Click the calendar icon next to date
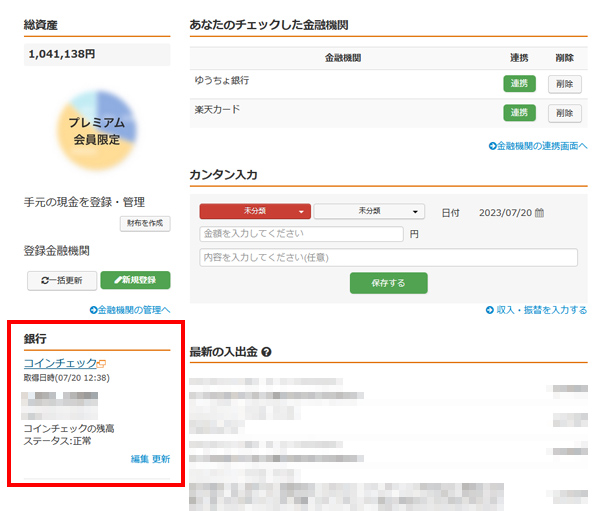Image resolution: width=600 pixels, height=511 pixels. [539, 212]
